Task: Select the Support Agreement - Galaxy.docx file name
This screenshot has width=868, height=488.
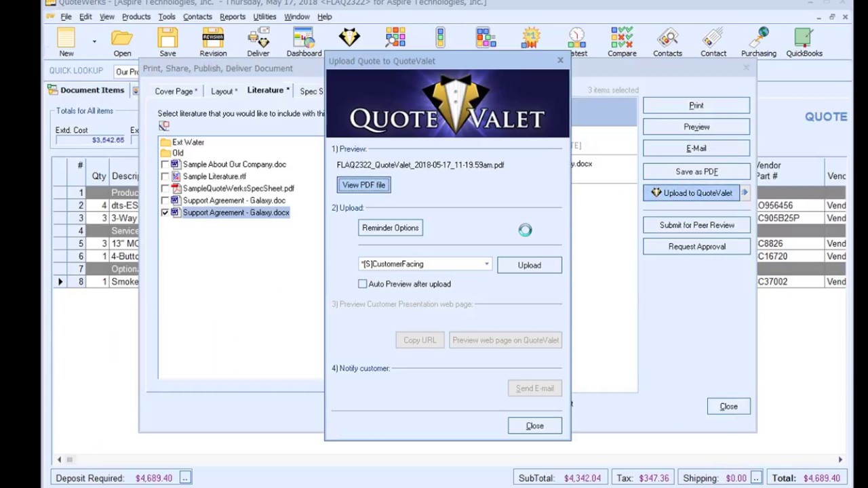Action: pos(236,213)
